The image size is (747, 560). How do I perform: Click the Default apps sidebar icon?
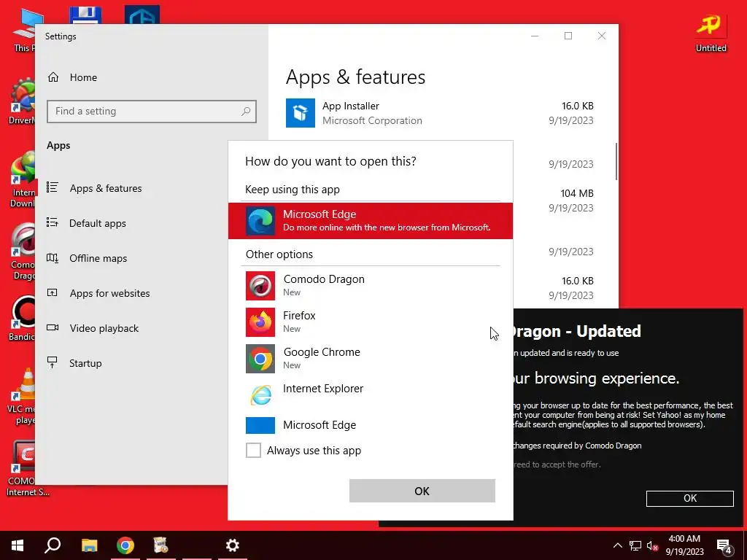pyautogui.click(x=53, y=222)
